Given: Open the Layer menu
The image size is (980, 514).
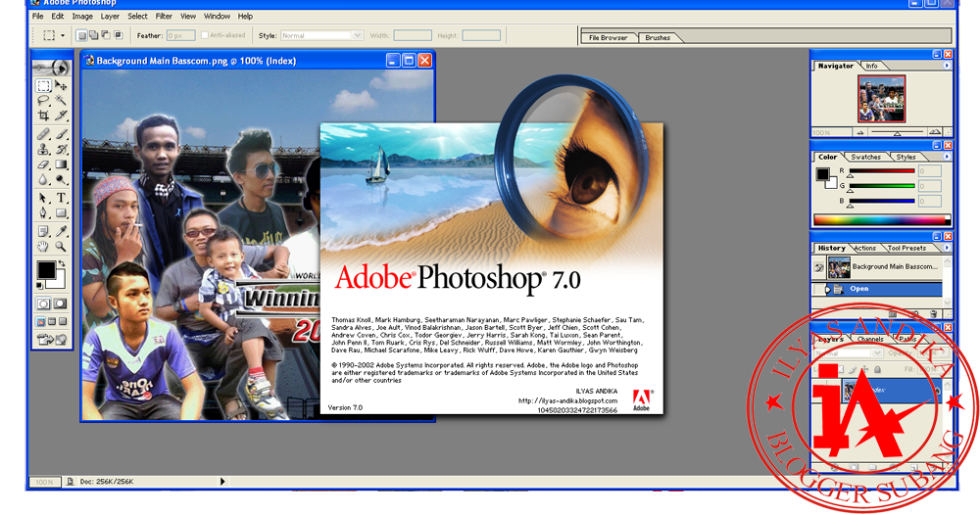Looking at the screenshot, I should pyautogui.click(x=110, y=17).
